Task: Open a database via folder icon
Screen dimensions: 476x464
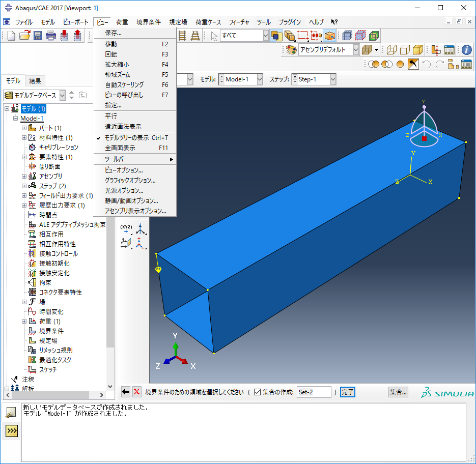Action: pos(24,36)
